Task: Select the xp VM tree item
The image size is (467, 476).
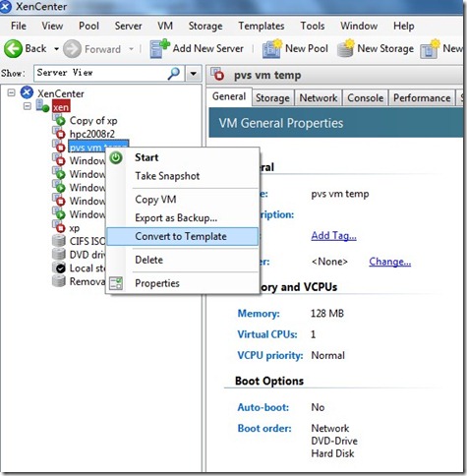Action: (75, 228)
